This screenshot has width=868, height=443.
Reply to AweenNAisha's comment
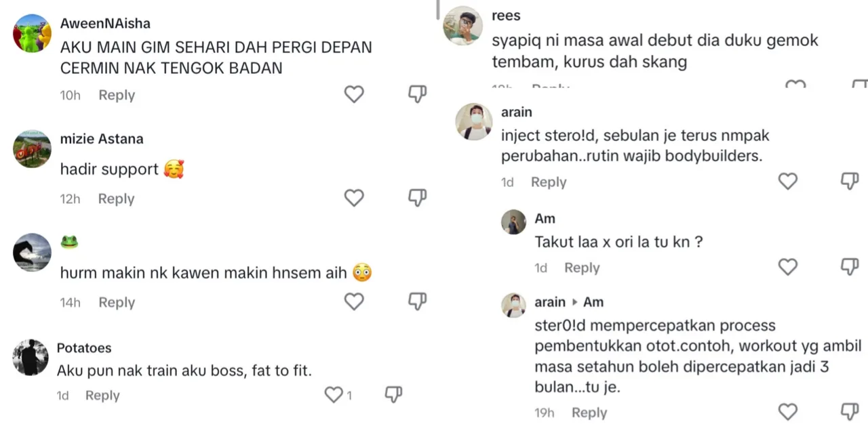point(117,96)
